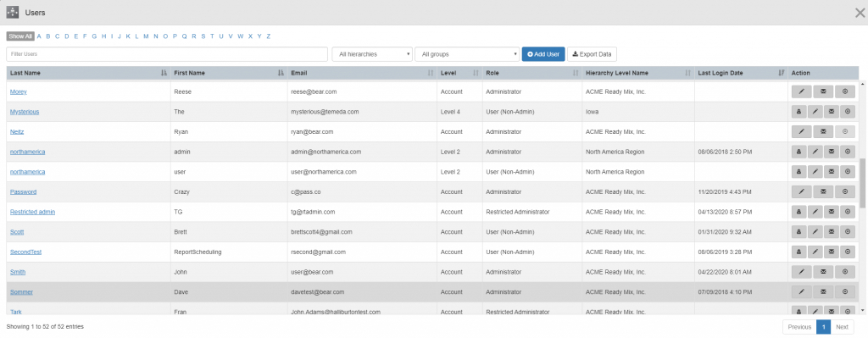Screen dimensions: 868x338
Task: Click the edit pencil icon for Morey
Action: click(x=802, y=91)
